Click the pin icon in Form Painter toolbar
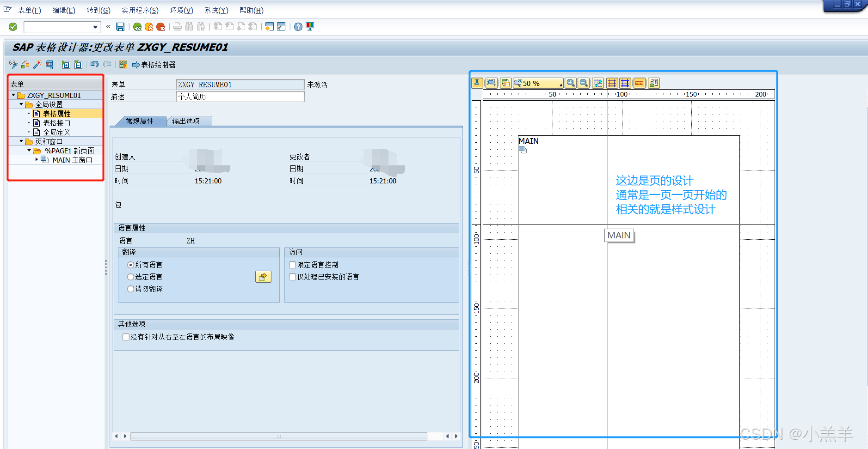Screen dimensions: 868x449 [477, 83]
